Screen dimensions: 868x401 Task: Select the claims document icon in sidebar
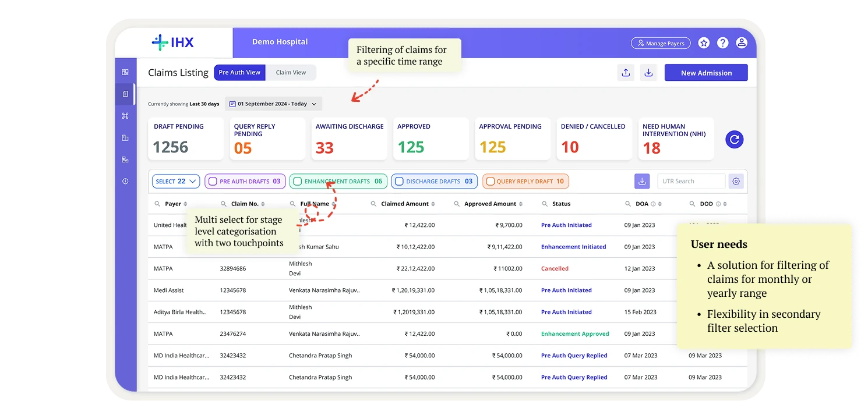(x=125, y=94)
